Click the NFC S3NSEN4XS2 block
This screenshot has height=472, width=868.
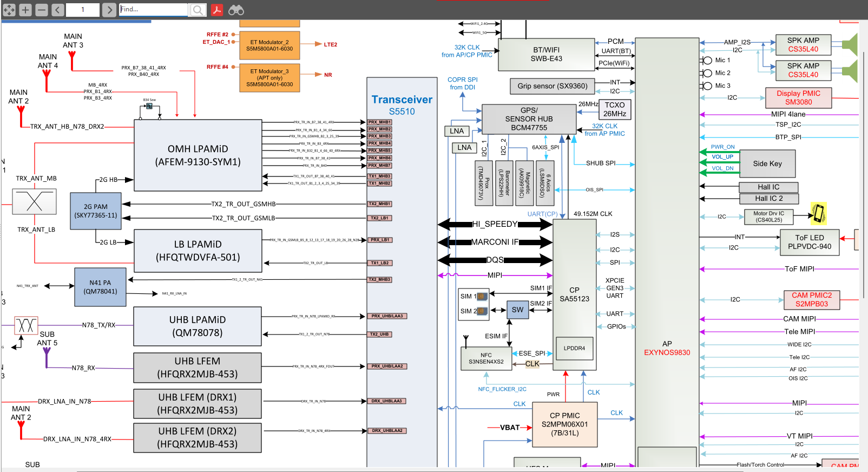[486, 358]
